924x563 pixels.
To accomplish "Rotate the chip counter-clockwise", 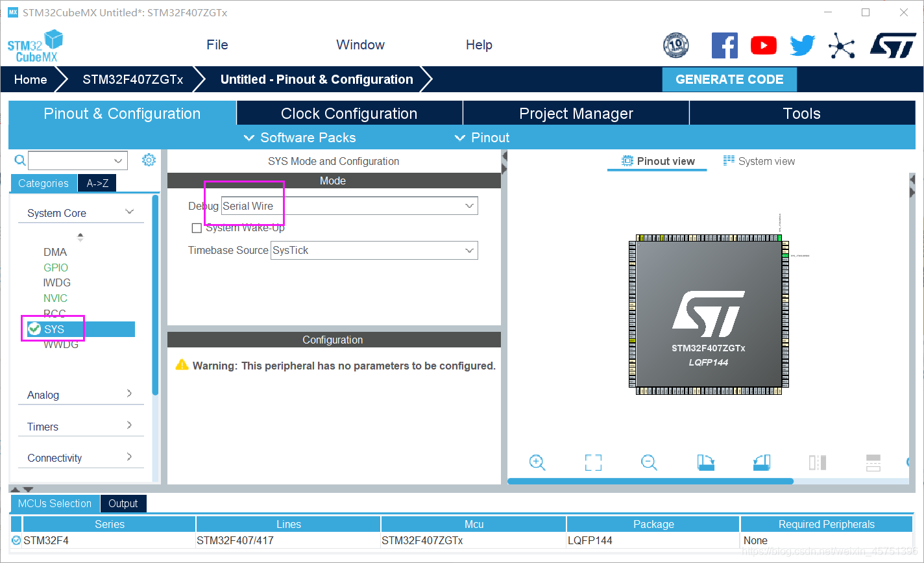I will pos(761,462).
